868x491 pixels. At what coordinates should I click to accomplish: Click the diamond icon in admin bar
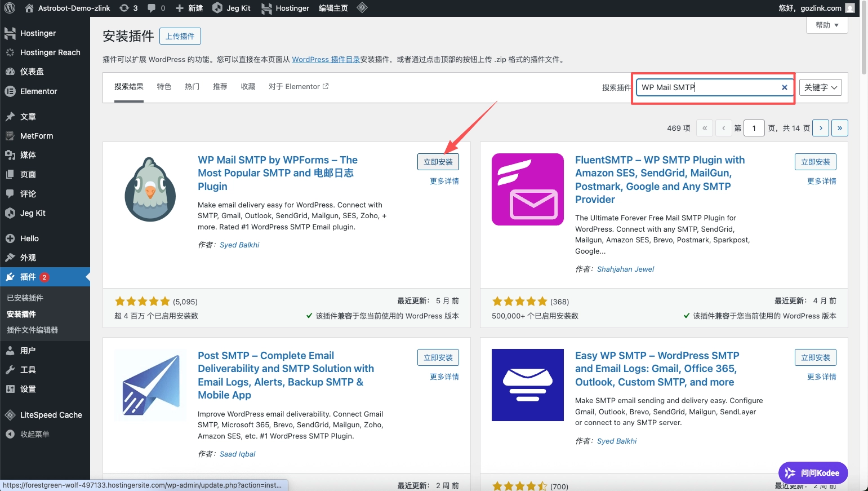(x=362, y=8)
